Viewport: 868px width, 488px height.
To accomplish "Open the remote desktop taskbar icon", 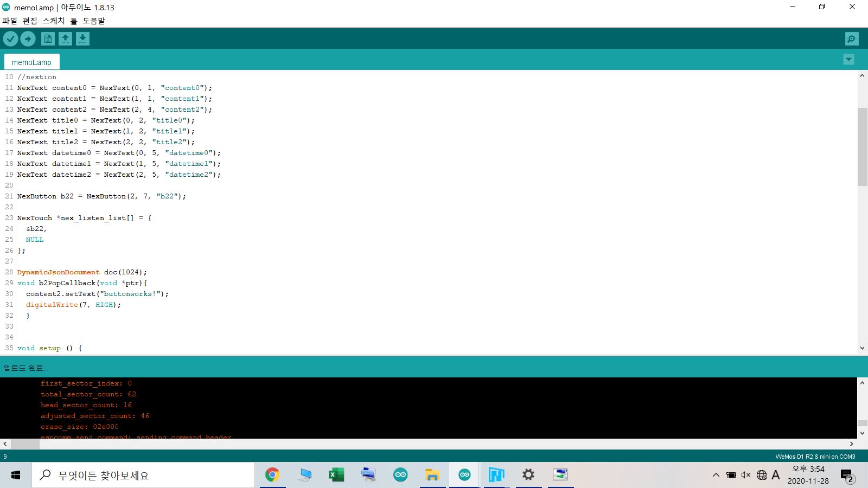I will coord(368,475).
